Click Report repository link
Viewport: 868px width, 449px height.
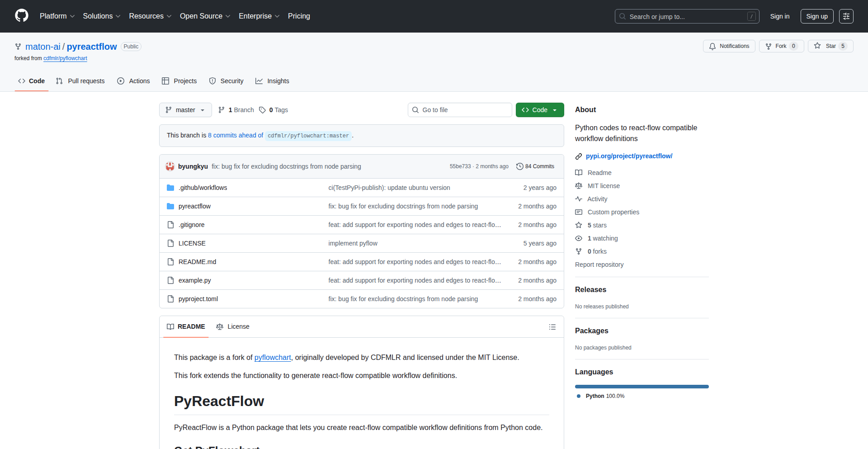tap(599, 265)
